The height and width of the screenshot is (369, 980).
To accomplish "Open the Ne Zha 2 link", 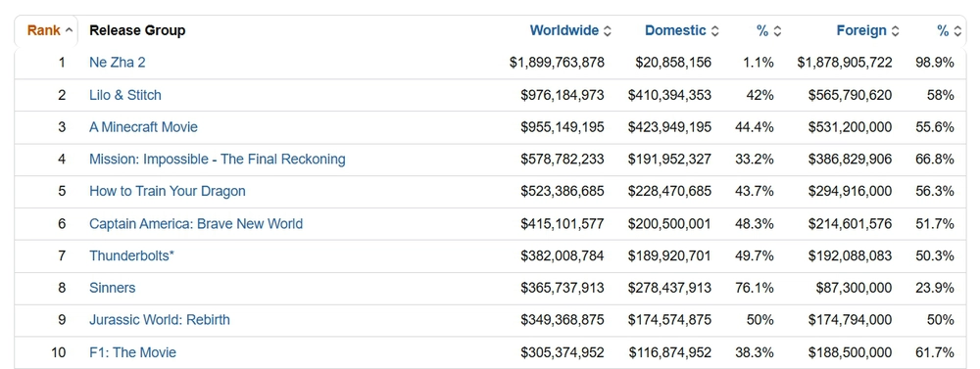I will coord(118,63).
